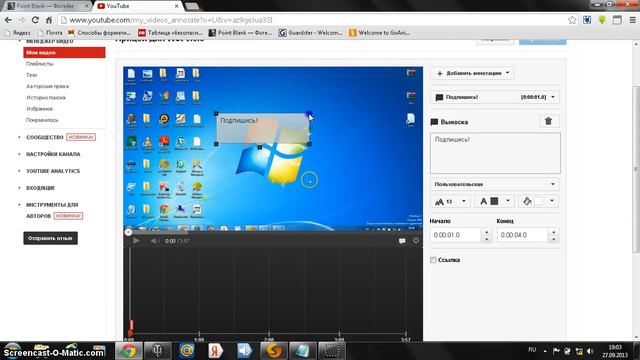
Task: Open the Yandex taskbar icon
Action: click(216, 351)
